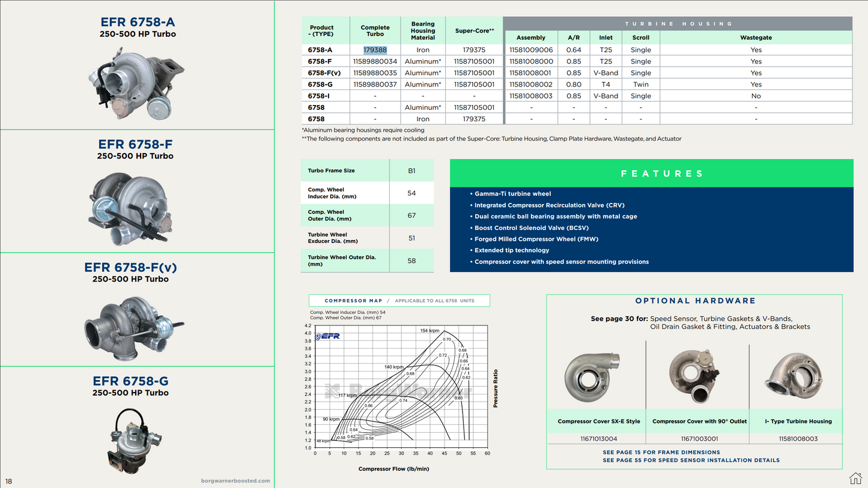Click the highlighted 179388 Complete Turbo number
Screen dimensions: 868x488
375,50
